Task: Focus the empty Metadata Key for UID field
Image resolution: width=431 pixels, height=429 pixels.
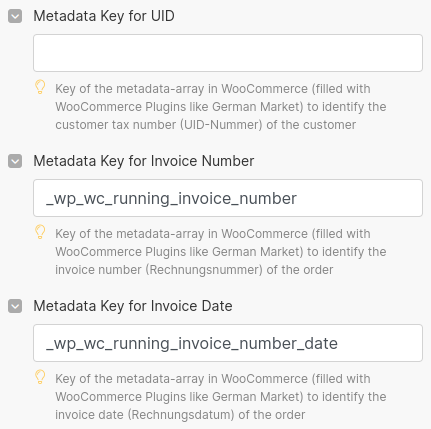Action: pos(228,53)
